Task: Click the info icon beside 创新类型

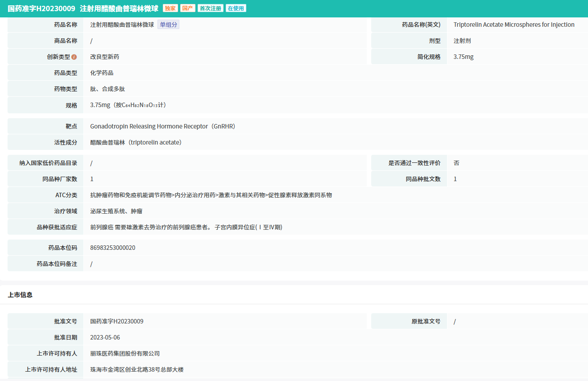Action: tap(74, 57)
